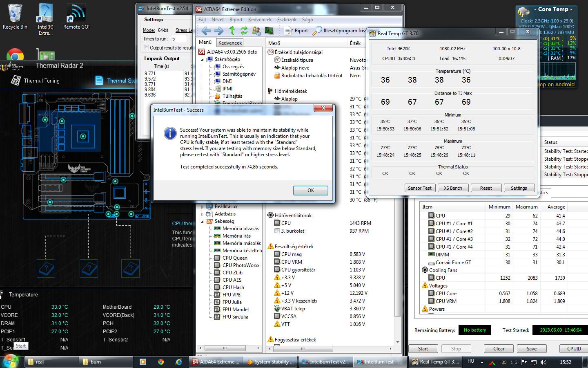Open Chrome from the taskbar
This screenshot has width=588, height=368.
pyautogui.click(x=161, y=362)
